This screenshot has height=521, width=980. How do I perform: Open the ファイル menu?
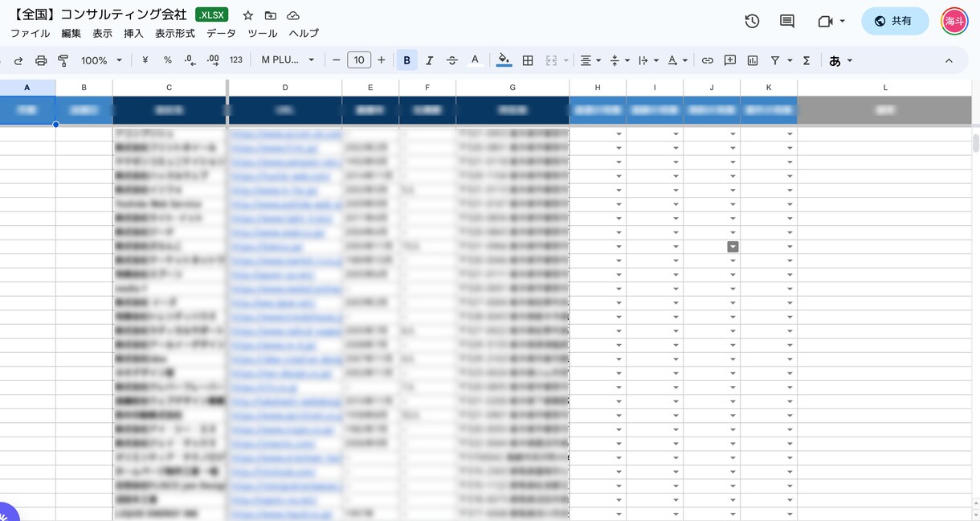pos(31,33)
